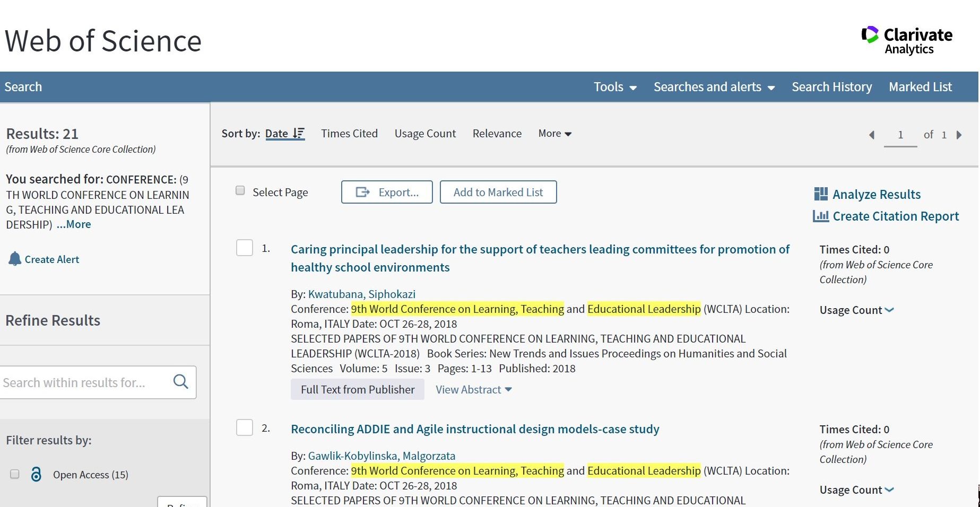Click Times Cited: 0 for result 2
The width and height of the screenshot is (980, 507).
(854, 430)
